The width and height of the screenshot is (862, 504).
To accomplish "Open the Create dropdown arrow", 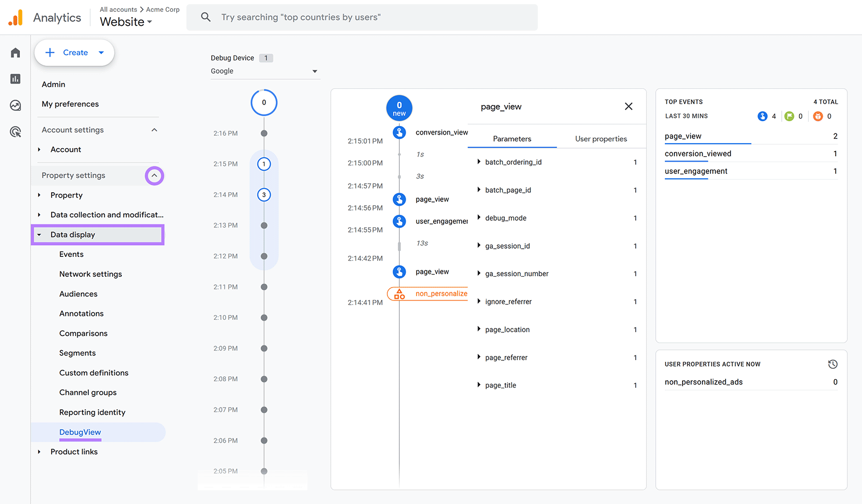I will [101, 53].
